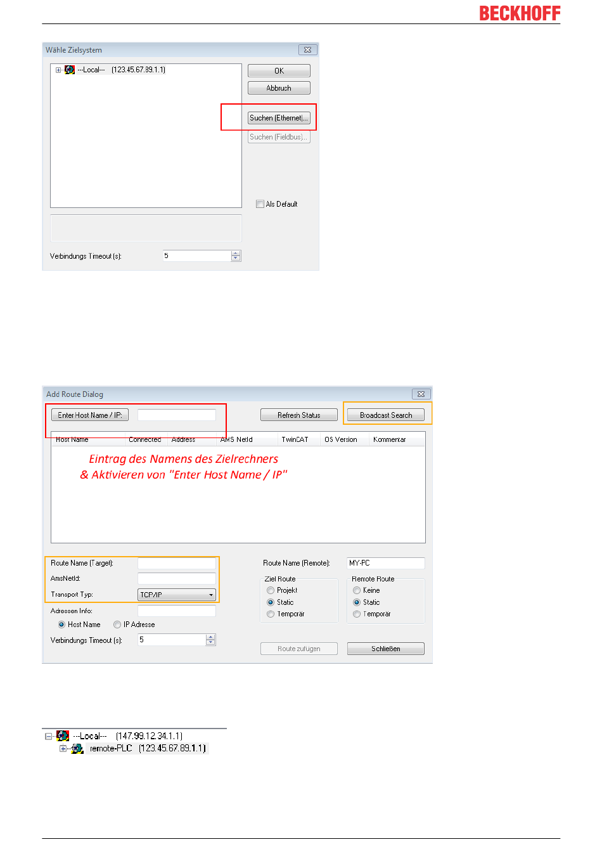
Task: Expand the remote-PLC tree node
Action: pyautogui.click(x=63, y=749)
